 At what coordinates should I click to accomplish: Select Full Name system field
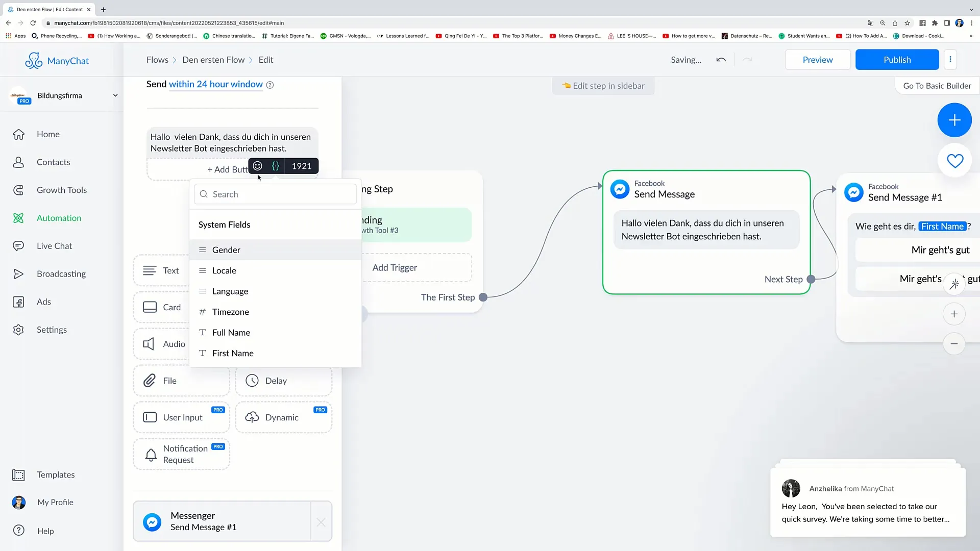232,332
